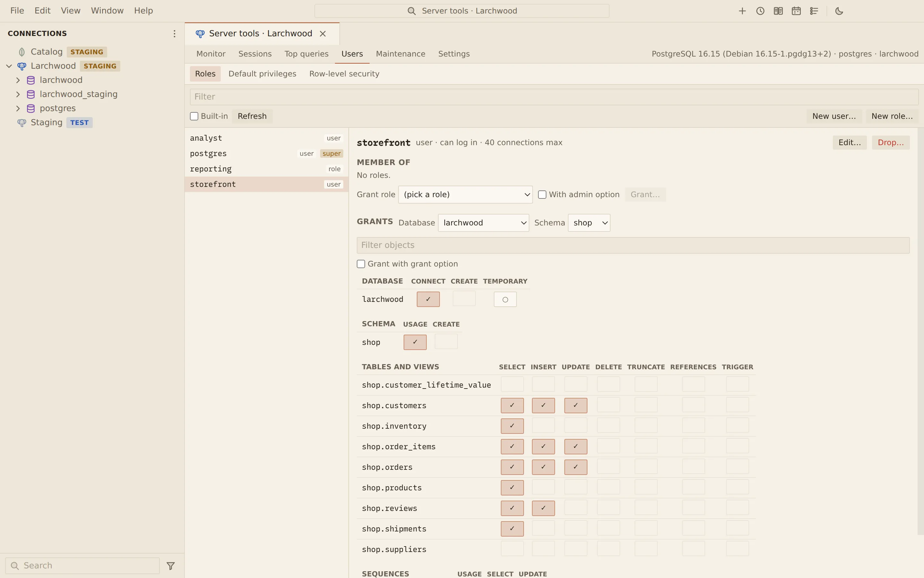Open the Database larchwood dropdown
The height and width of the screenshot is (578, 924).
coord(483,223)
